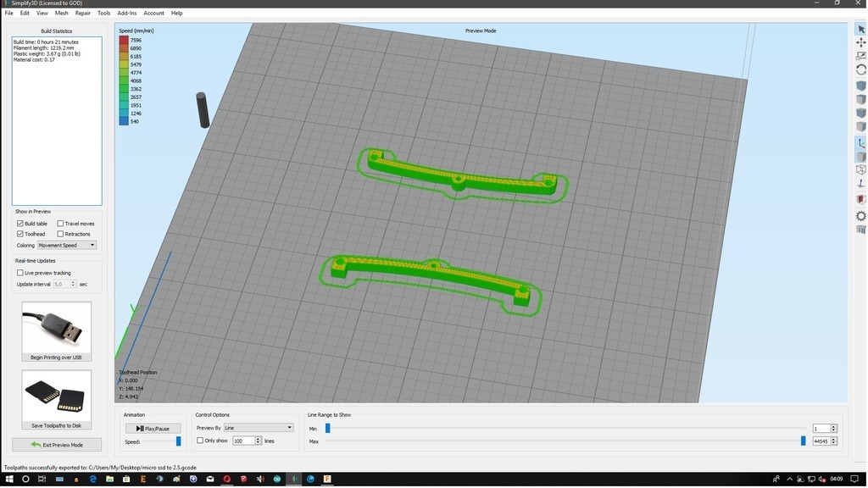
Task: Open the Preview By Line dropdown
Action: 259,428
